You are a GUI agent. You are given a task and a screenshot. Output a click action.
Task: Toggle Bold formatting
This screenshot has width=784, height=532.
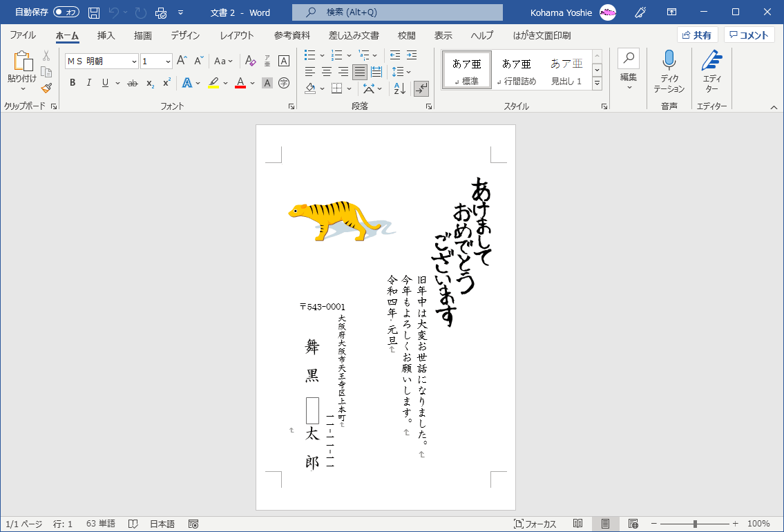pos(73,83)
